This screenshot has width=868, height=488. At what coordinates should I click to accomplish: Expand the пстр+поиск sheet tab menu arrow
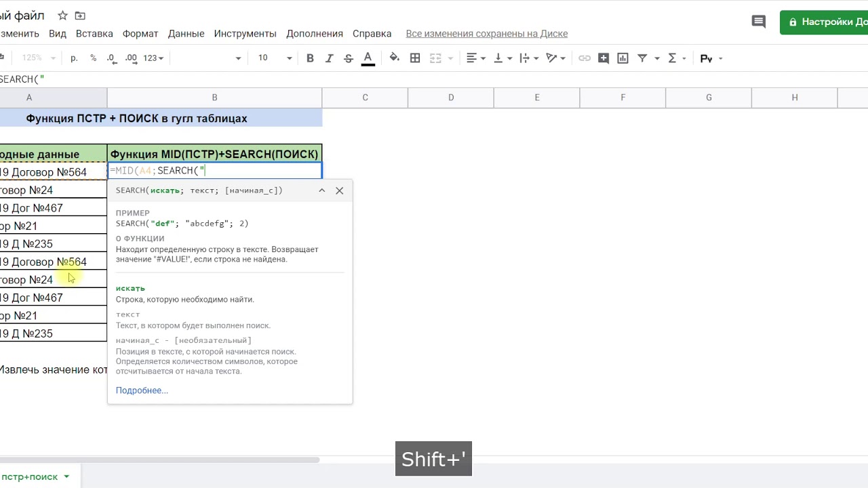coord(66,476)
